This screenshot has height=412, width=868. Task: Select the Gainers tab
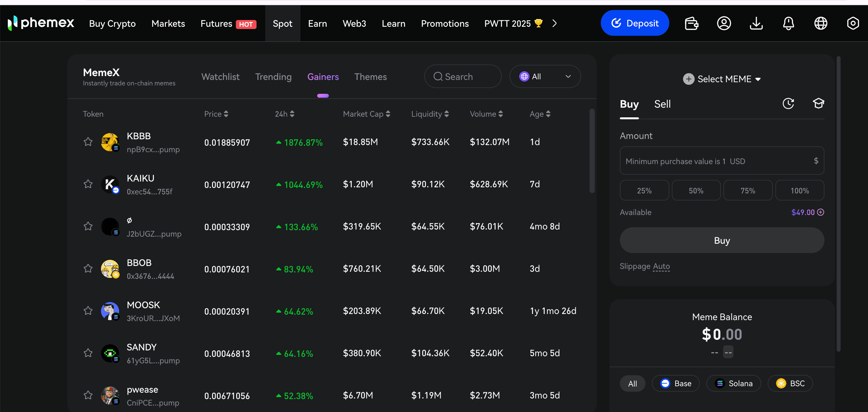323,77
